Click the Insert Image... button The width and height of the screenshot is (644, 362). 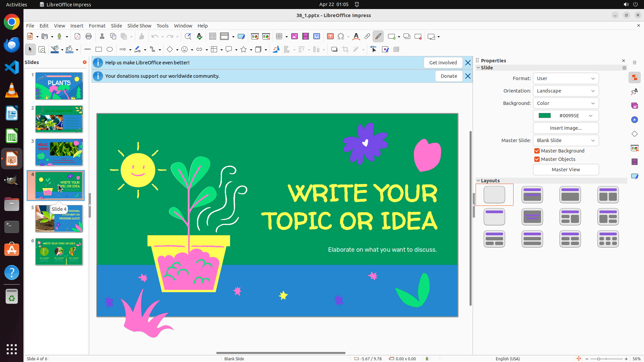(x=566, y=128)
